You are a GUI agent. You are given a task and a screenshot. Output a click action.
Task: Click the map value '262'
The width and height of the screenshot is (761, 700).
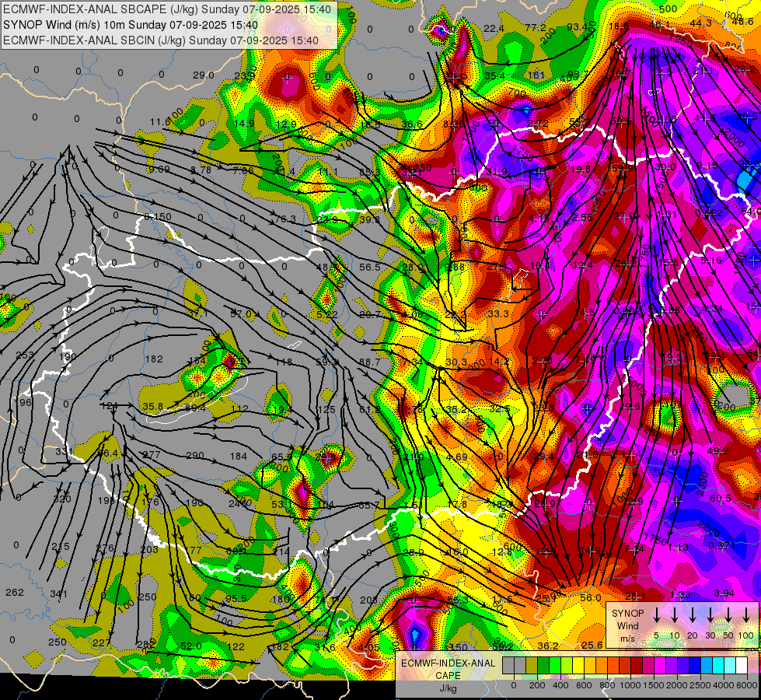pyautogui.click(x=15, y=592)
